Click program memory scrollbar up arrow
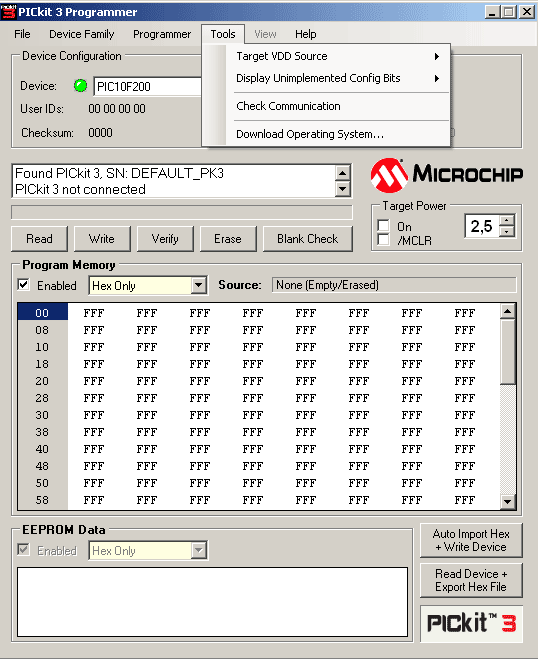Viewport: 538px width, 659px height. 508,311
